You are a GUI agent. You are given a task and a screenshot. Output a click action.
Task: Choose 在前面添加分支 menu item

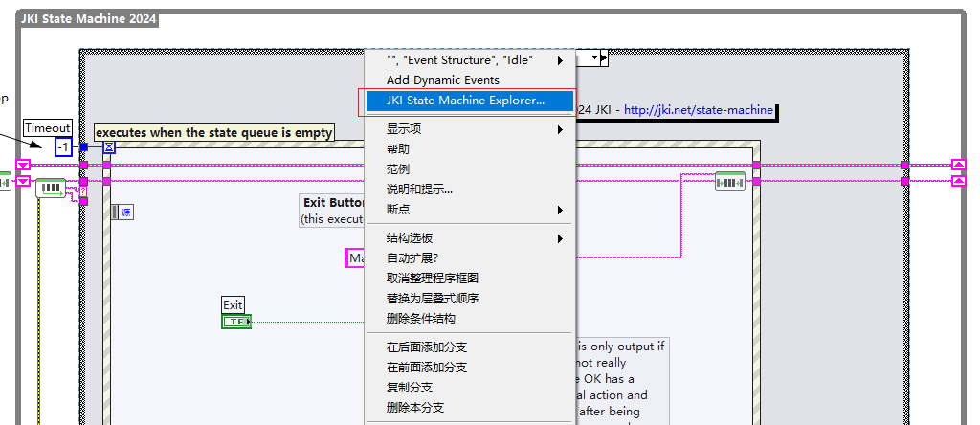click(469, 368)
